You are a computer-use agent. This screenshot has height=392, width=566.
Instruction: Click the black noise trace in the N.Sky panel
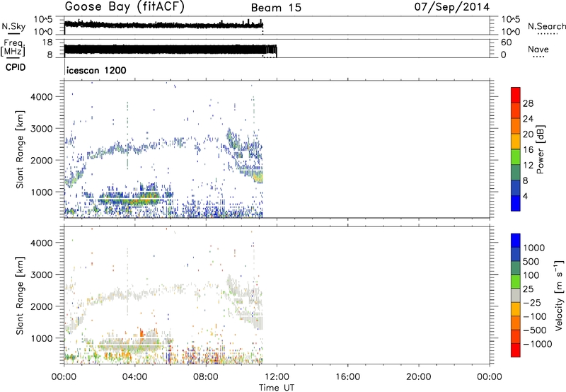pos(163,25)
